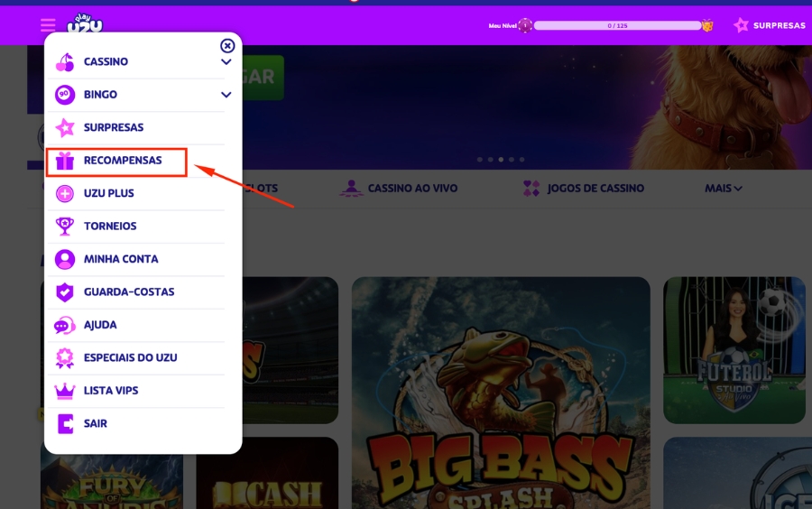Click the 0 / 125 level progress bar
This screenshot has height=509, width=812.
pyautogui.click(x=617, y=25)
